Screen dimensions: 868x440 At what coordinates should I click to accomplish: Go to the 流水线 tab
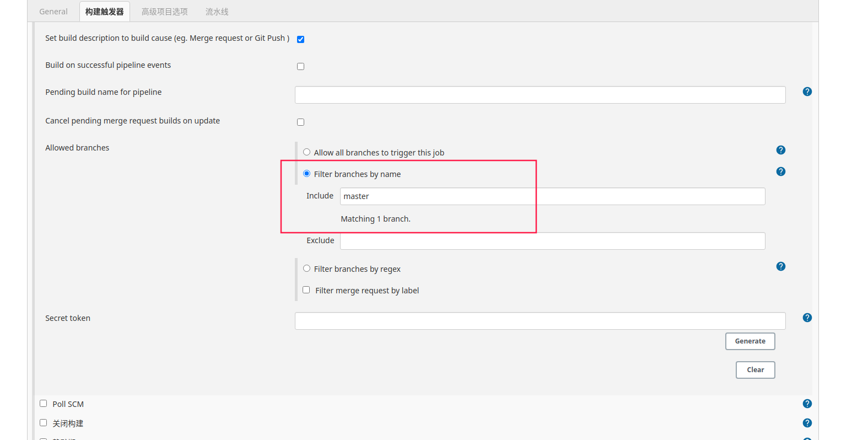[x=217, y=12]
